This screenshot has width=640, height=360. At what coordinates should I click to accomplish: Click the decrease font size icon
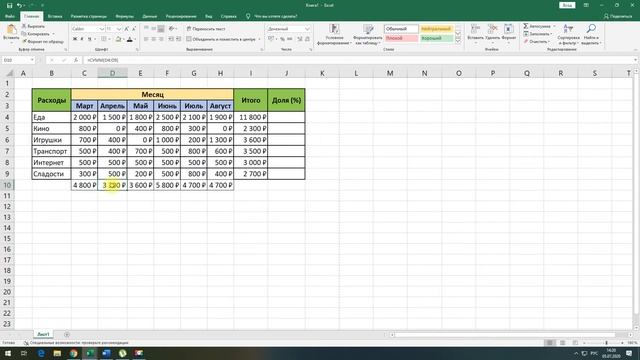[x=133, y=29]
